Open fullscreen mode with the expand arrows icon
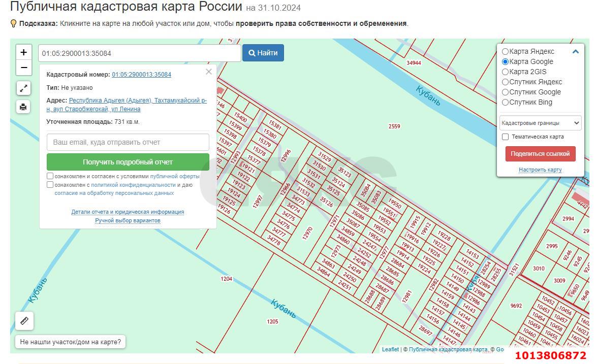Screen dimensions: 597x364 tap(23, 87)
